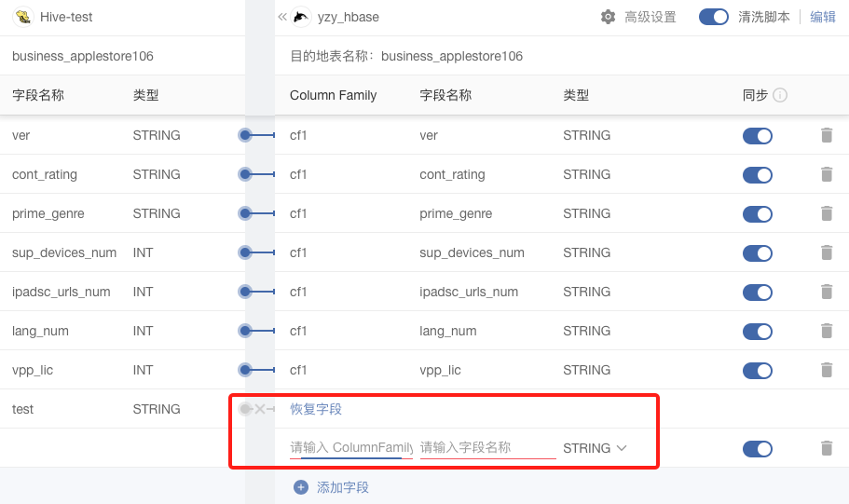
Task: Delete the lang_num field row
Action: point(826,331)
